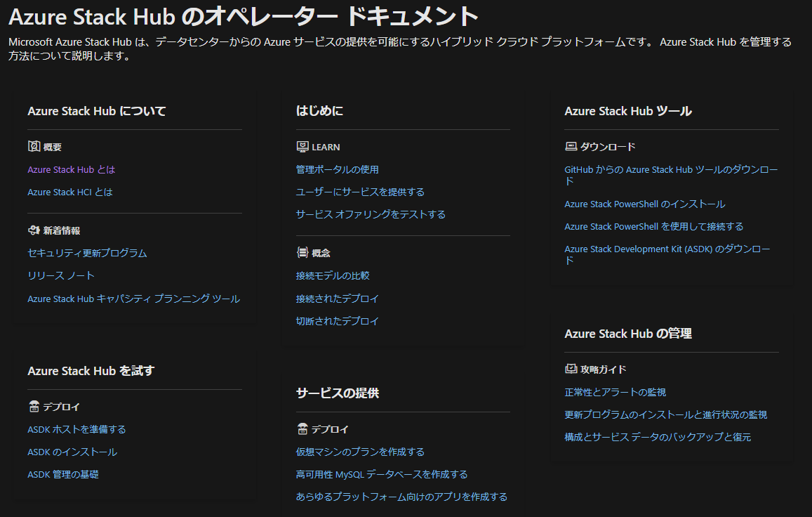This screenshot has width=812, height=517.
Task: Select 管理ポータルの使用 link
Action: [337, 169]
